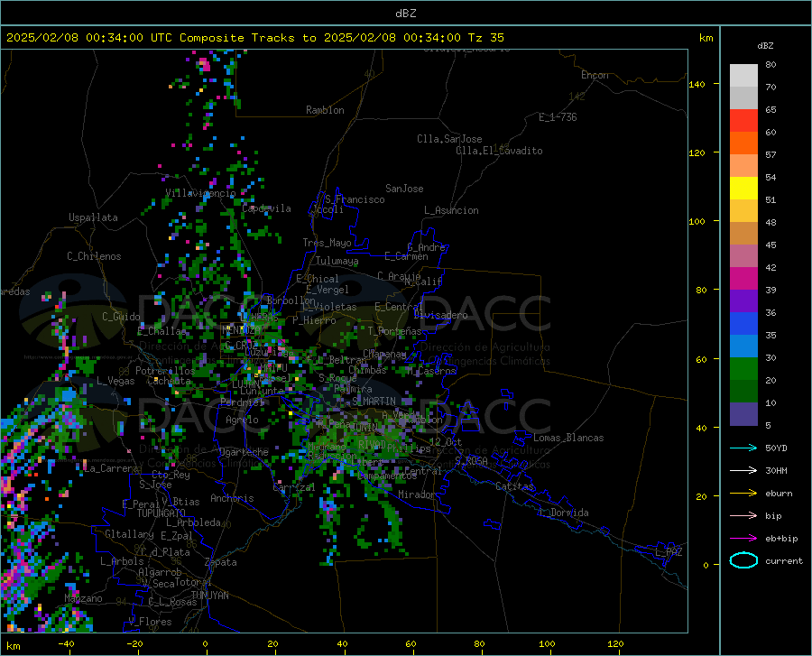The height and width of the screenshot is (656, 812).
Task: Click the lightest grey 70-80 dBZ swatch
Action: pos(743,76)
